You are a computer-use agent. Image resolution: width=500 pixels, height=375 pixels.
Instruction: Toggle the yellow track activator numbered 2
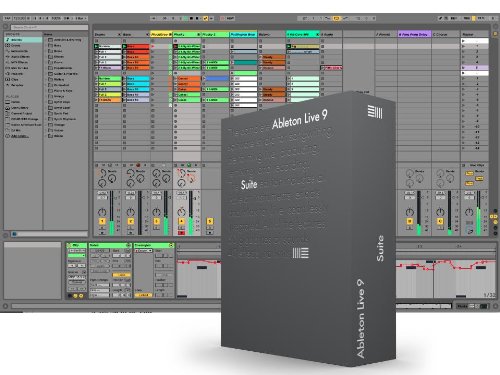130,221
